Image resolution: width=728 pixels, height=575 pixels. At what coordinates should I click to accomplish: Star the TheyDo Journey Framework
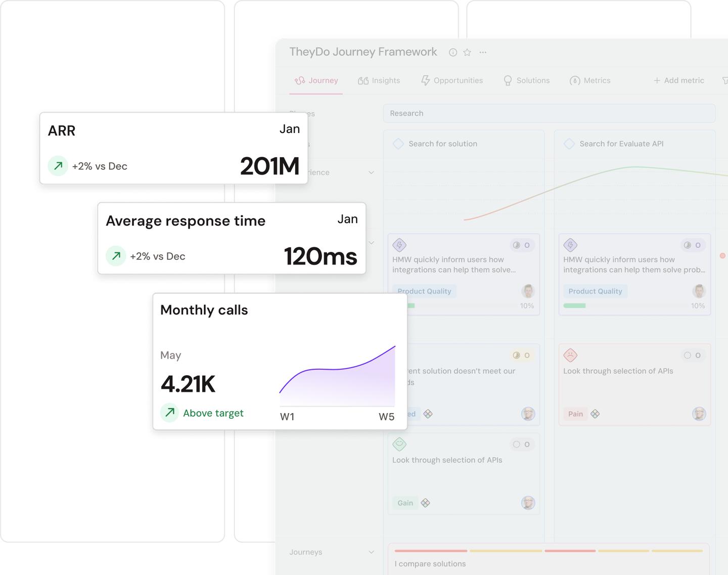(467, 53)
